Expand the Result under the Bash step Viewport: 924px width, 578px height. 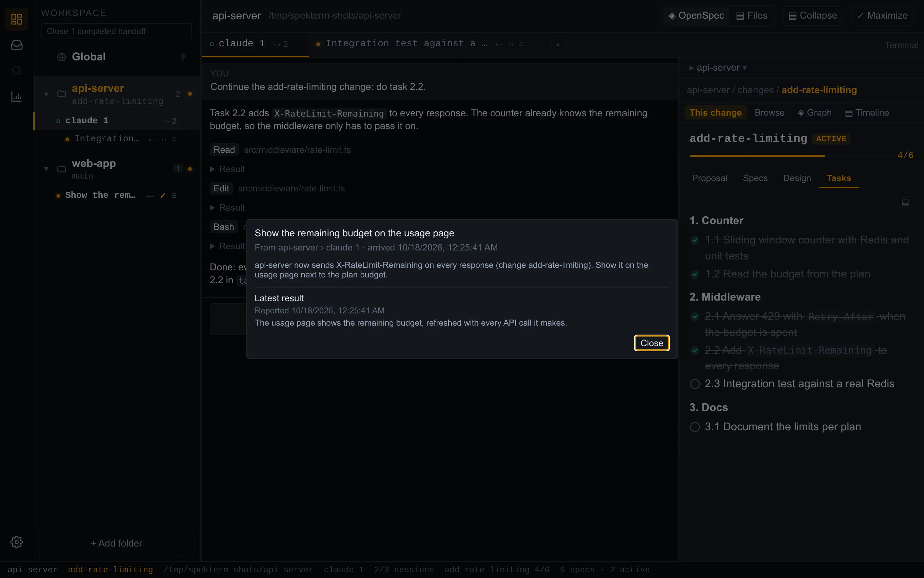pyautogui.click(x=227, y=246)
